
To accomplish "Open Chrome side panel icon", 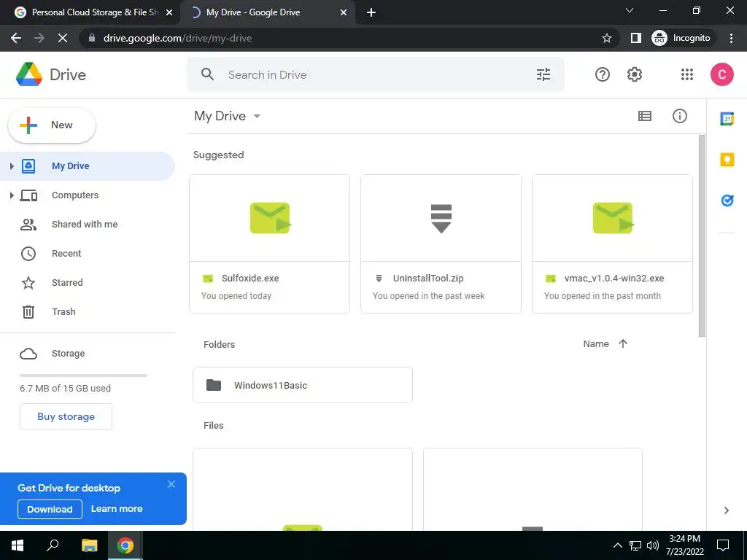I will pos(635,38).
